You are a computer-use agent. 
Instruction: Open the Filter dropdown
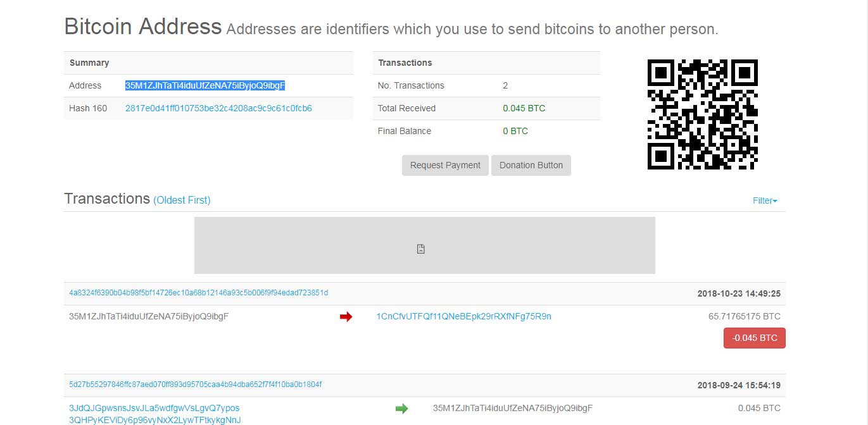tap(765, 200)
